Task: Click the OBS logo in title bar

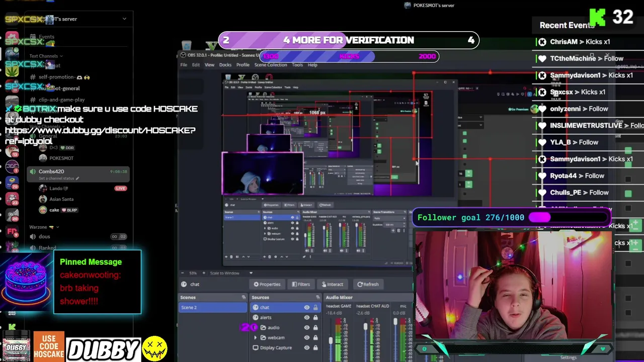Action: click(183, 55)
